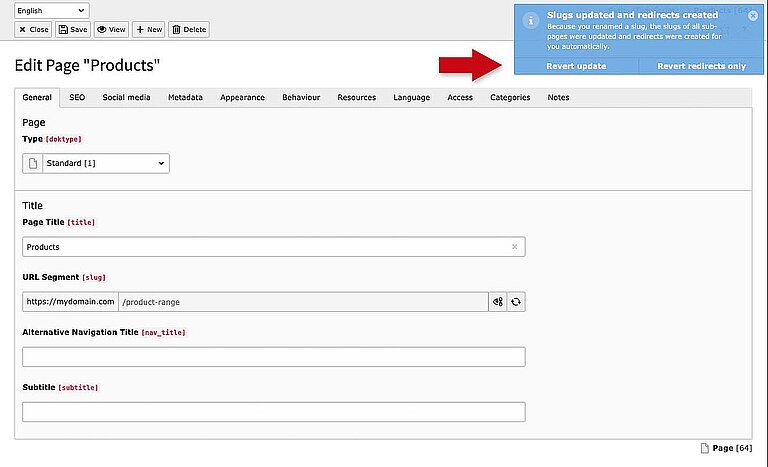This screenshot has height=467, width=768.
Task: Click the info icon in the notification
Action: 530,20
